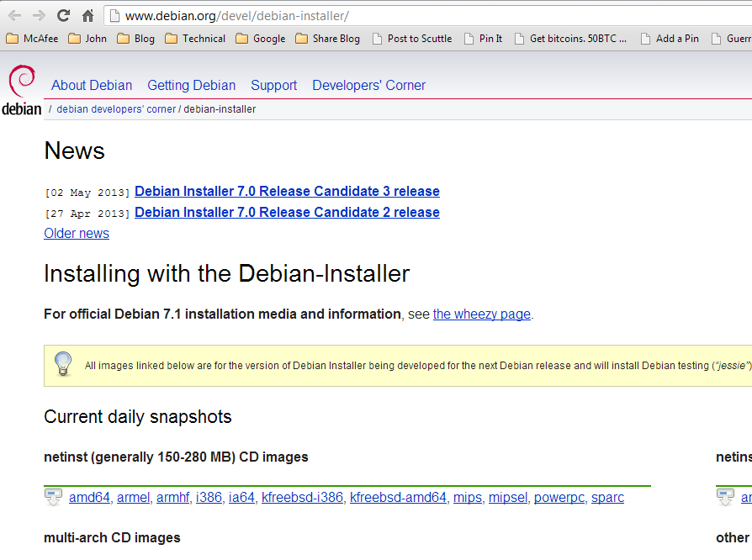Image resolution: width=752 pixels, height=560 pixels.
Task: Open the Older news link
Action: [77, 234]
